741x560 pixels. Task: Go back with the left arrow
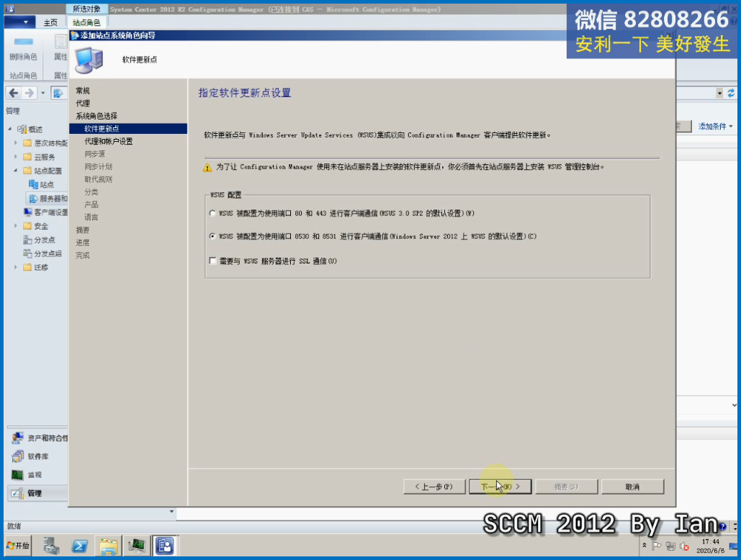click(x=14, y=93)
